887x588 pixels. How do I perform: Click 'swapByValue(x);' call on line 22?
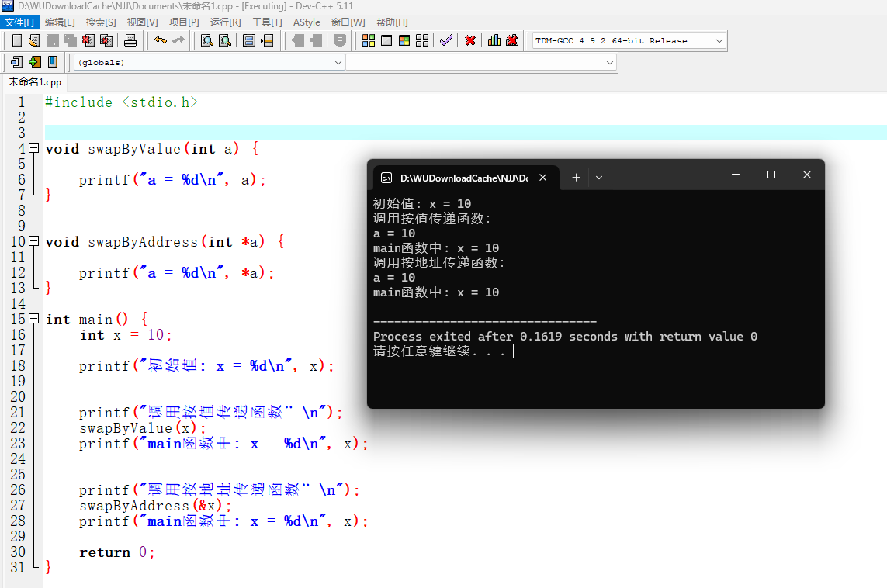pyautogui.click(x=143, y=428)
